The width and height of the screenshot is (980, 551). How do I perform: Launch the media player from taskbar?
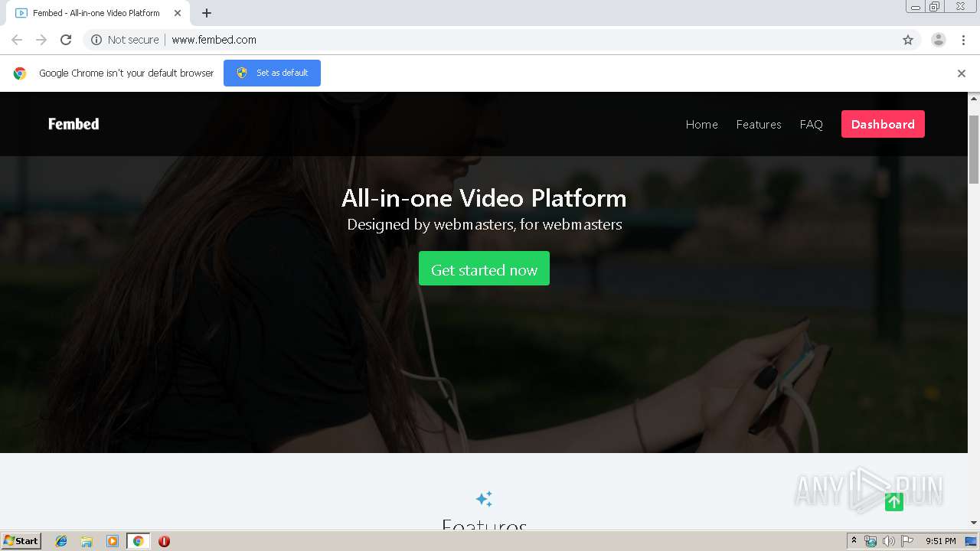(x=113, y=541)
